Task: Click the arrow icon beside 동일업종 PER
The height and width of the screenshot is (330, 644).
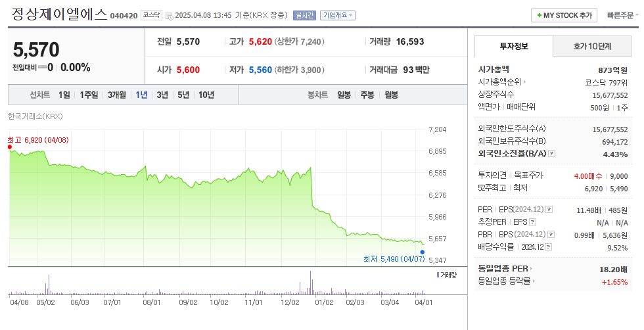Action: coord(531,269)
